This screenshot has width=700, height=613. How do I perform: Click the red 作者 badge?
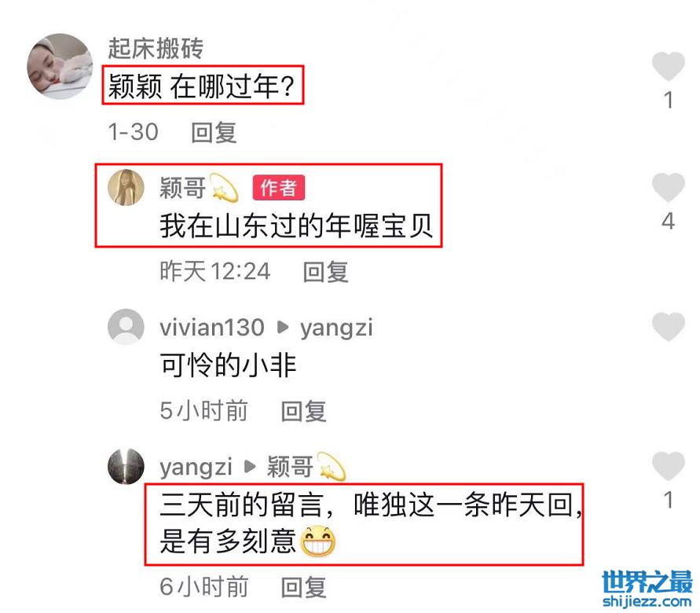(279, 188)
